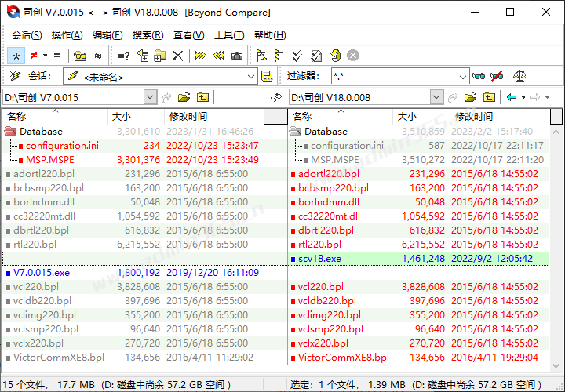Collapse the left Database folder

10,132
